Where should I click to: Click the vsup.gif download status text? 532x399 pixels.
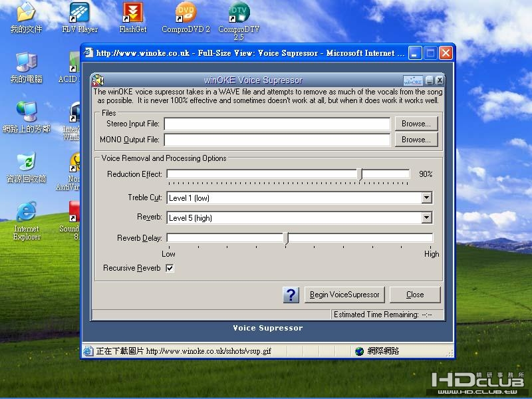(x=184, y=351)
